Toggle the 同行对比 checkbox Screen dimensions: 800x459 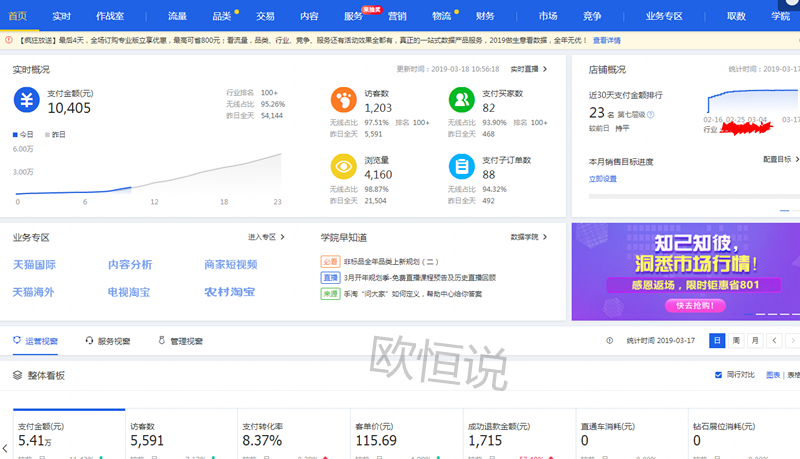click(718, 375)
